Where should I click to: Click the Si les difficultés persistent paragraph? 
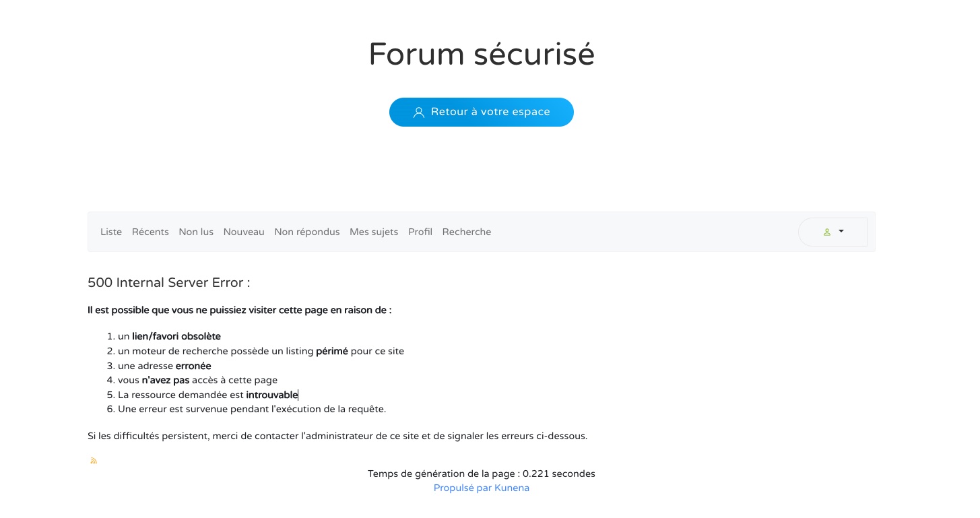click(337, 436)
